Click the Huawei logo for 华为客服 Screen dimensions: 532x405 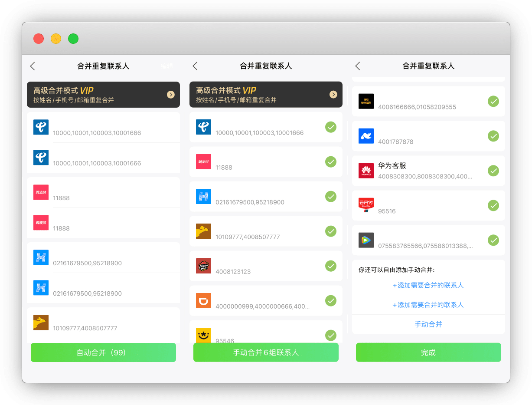[366, 171]
